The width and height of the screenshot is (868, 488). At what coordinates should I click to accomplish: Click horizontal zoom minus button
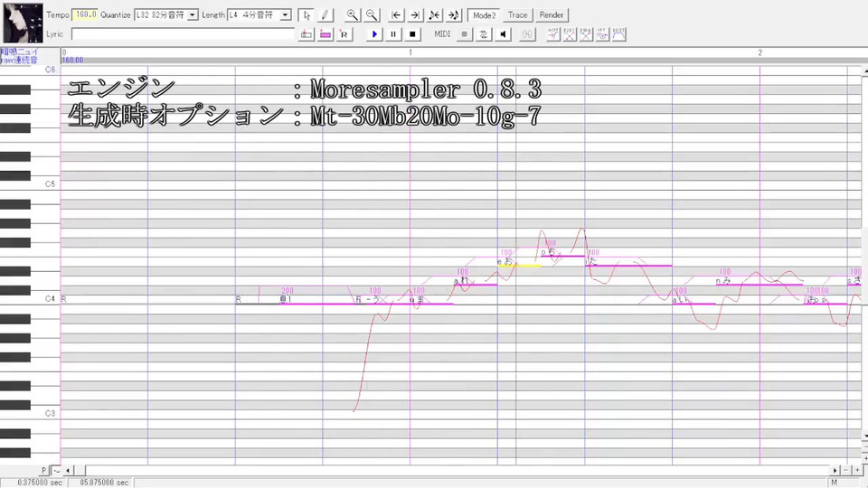click(846, 470)
